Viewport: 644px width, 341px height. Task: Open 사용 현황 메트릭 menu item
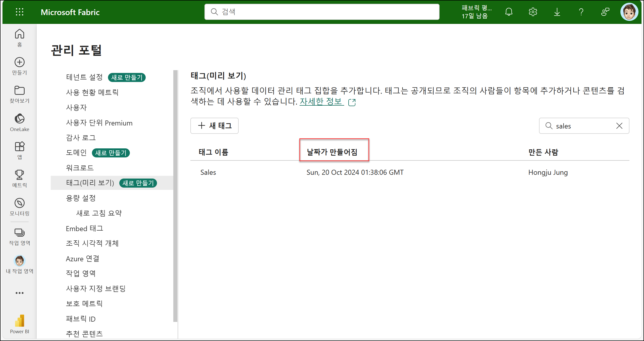click(x=92, y=92)
